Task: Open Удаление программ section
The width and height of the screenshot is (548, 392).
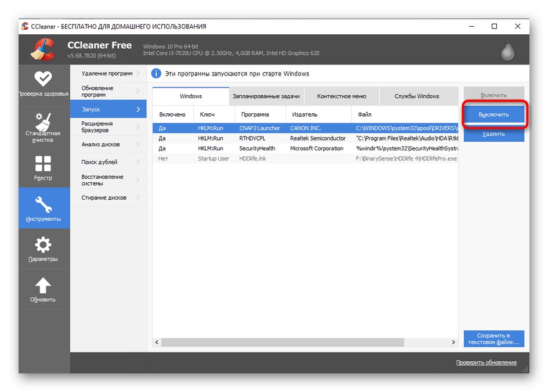Action: tap(109, 73)
